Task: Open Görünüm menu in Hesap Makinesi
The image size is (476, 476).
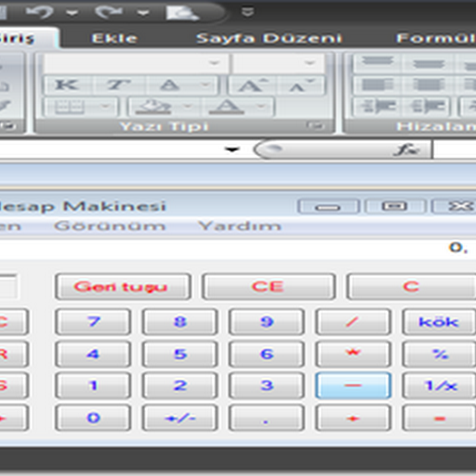Action: click(x=109, y=226)
